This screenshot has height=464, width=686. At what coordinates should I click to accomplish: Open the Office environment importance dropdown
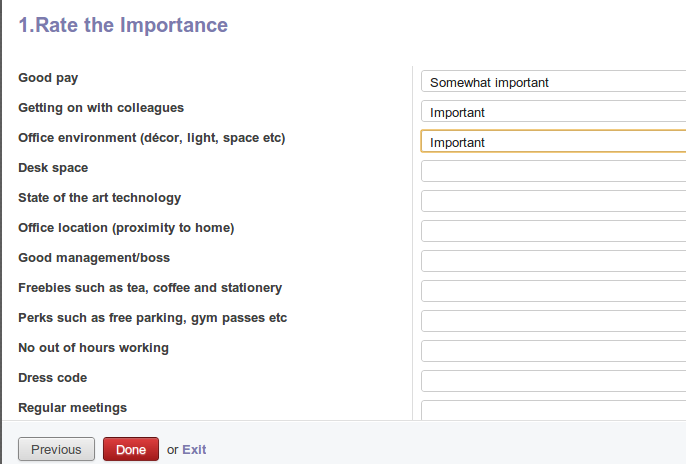coord(553,142)
